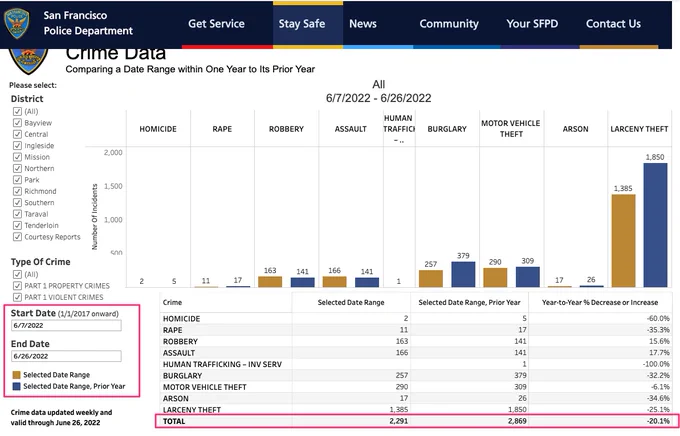
Task: Select the TOTAL row label
Action: 174,421
